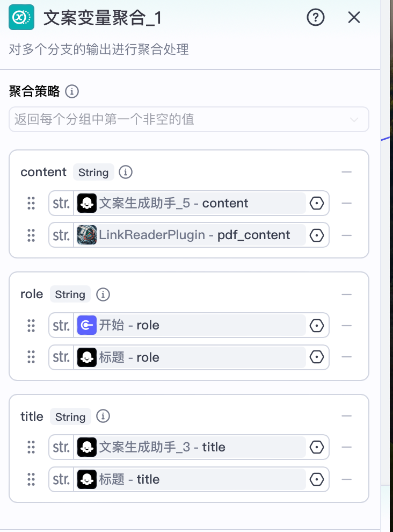The height and width of the screenshot is (532, 393).
Task: Click the info icon beside 聚合策略
Action: [x=72, y=91]
